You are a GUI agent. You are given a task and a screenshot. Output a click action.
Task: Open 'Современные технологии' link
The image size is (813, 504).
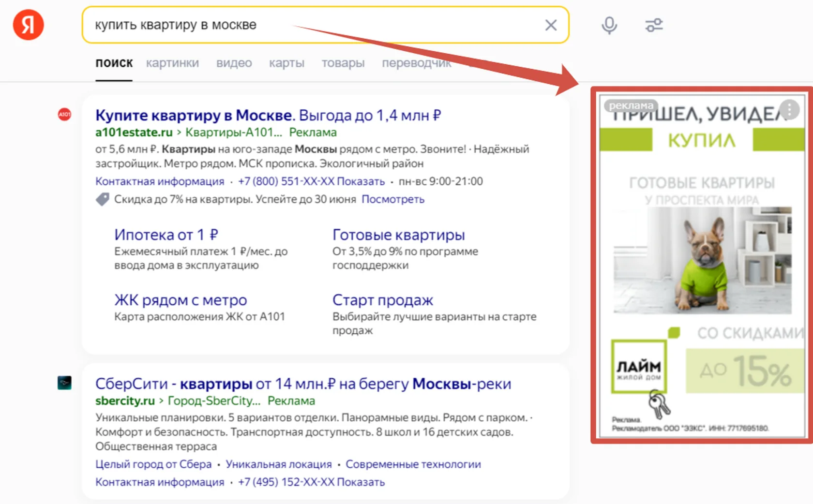[413, 464]
